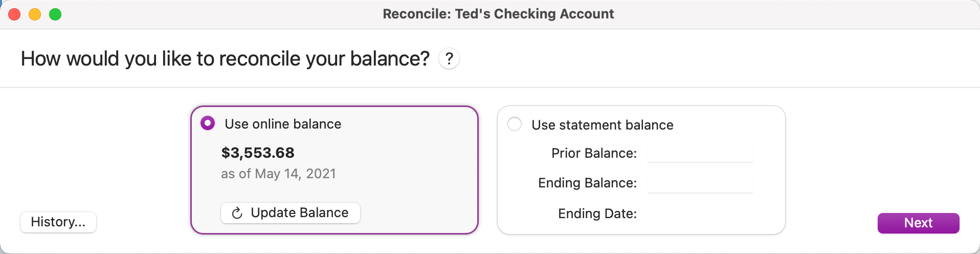The width and height of the screenshot is (980, 254).
Task: Click the $3,553.68 online balance amount
Action: (x=258, y=153)
